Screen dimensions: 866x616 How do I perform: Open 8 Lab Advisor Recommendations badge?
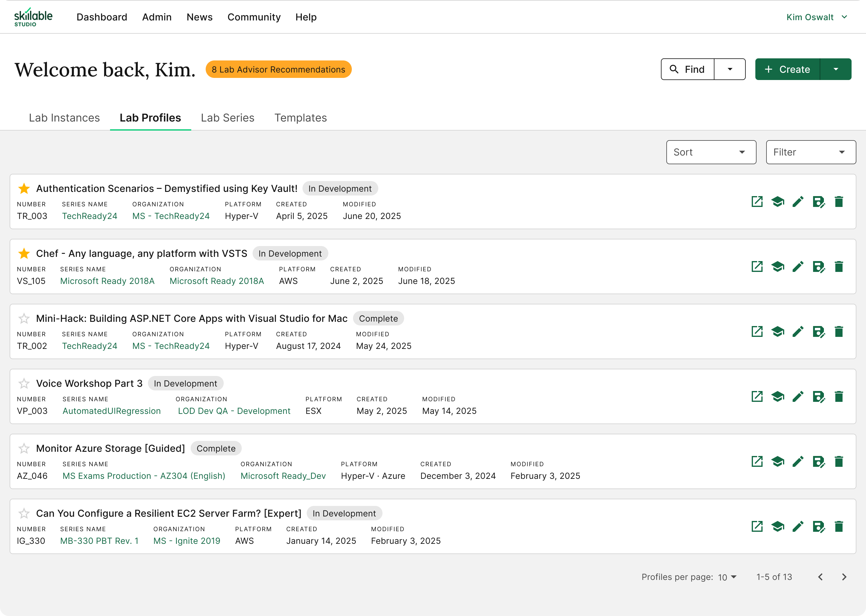point(278,69)
